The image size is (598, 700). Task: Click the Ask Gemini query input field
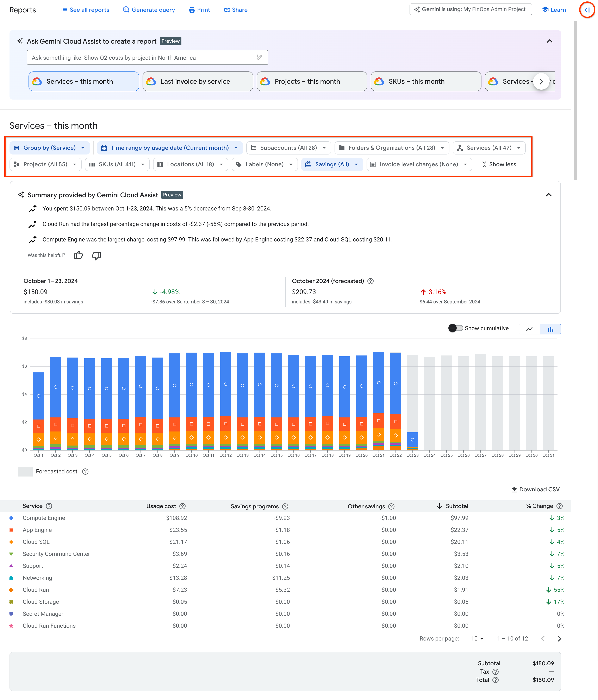pos(142,58)
